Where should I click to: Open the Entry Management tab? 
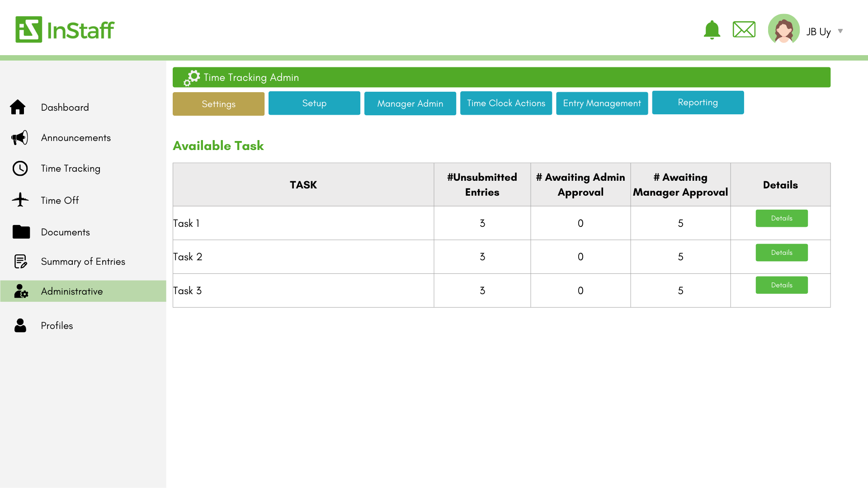pyautogui.click(x=602, y=103)
